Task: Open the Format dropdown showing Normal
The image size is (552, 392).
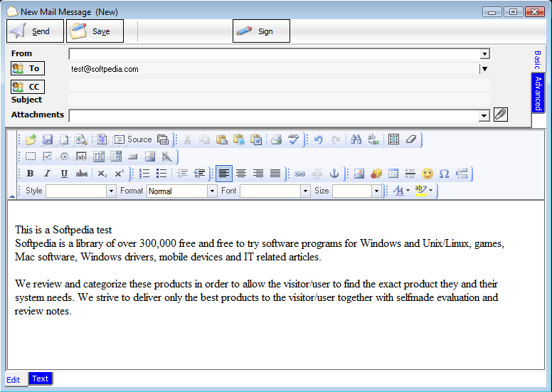Action: [212, 191]
